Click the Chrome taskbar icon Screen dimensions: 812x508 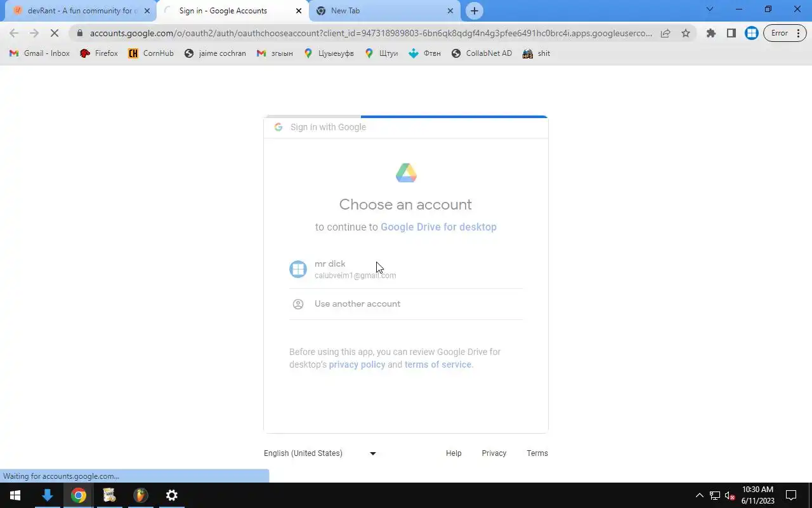(x=79, y=495)
